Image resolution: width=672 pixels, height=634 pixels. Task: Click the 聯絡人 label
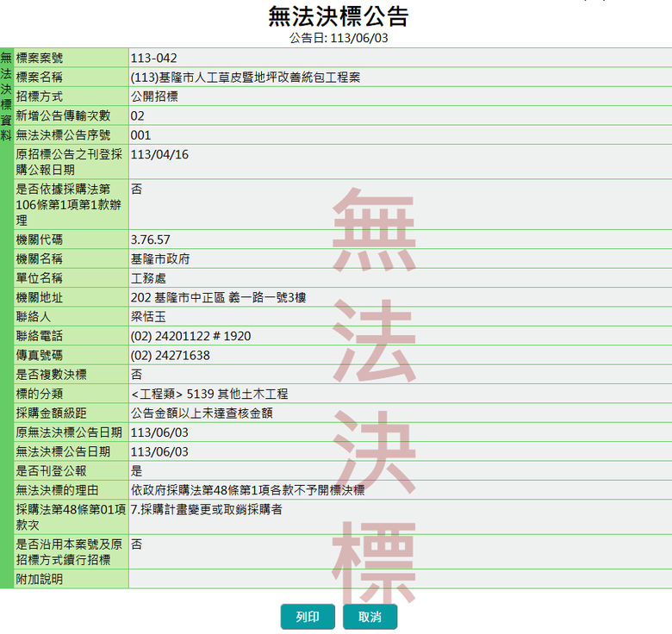point(34,317)
